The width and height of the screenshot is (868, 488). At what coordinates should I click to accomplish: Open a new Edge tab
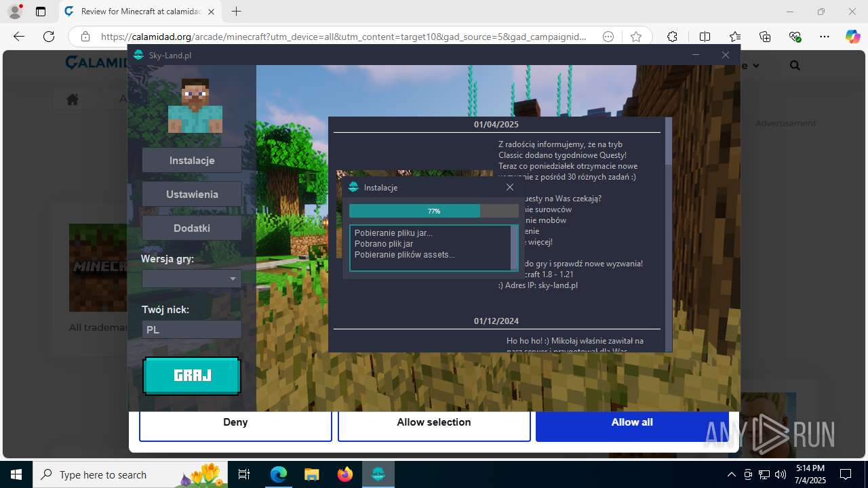tap(236, 12)
